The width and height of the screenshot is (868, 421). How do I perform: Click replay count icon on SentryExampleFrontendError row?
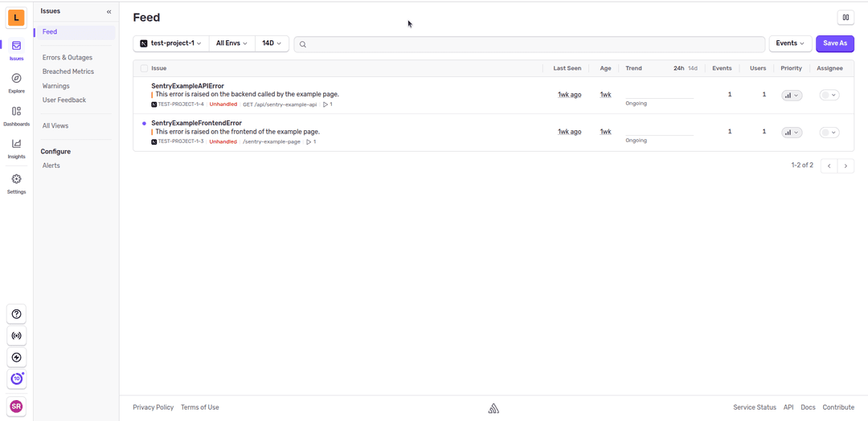[x=310, y=141]
